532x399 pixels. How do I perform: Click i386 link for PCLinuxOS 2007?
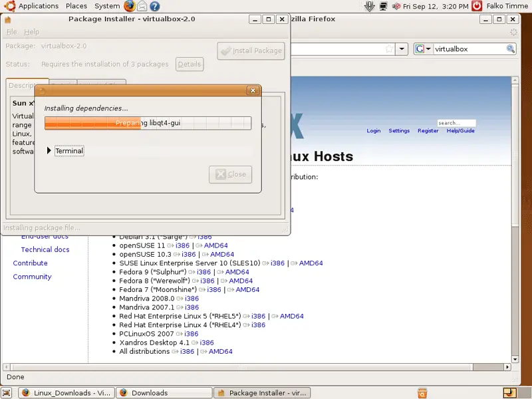191,334
